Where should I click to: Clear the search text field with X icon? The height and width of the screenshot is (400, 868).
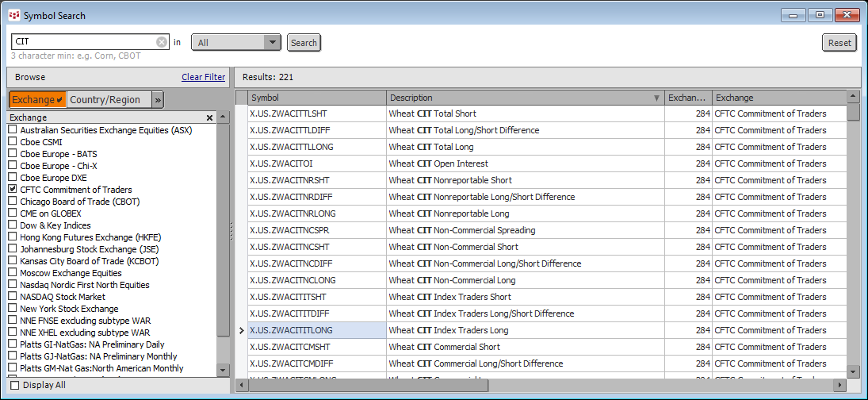click(162, 42)
